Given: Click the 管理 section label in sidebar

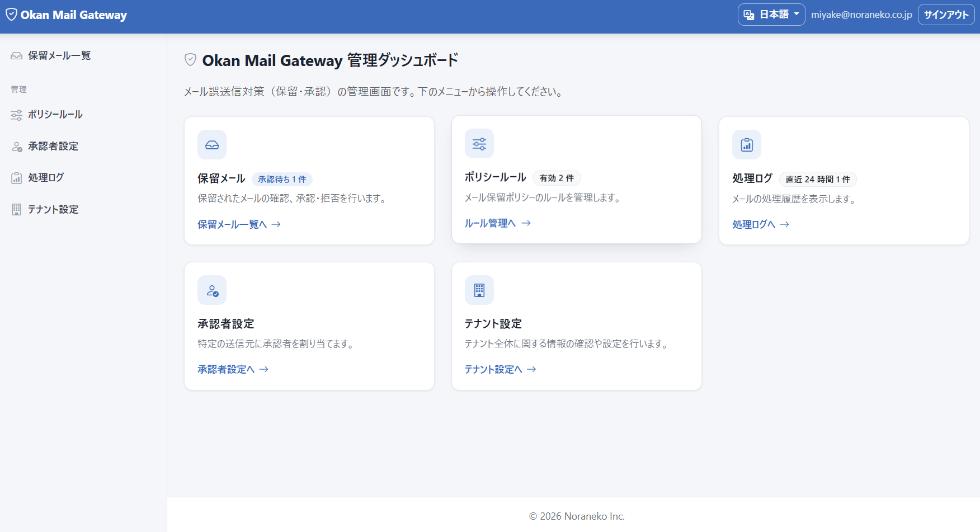Looking at the screenshot, I should 18,90.
